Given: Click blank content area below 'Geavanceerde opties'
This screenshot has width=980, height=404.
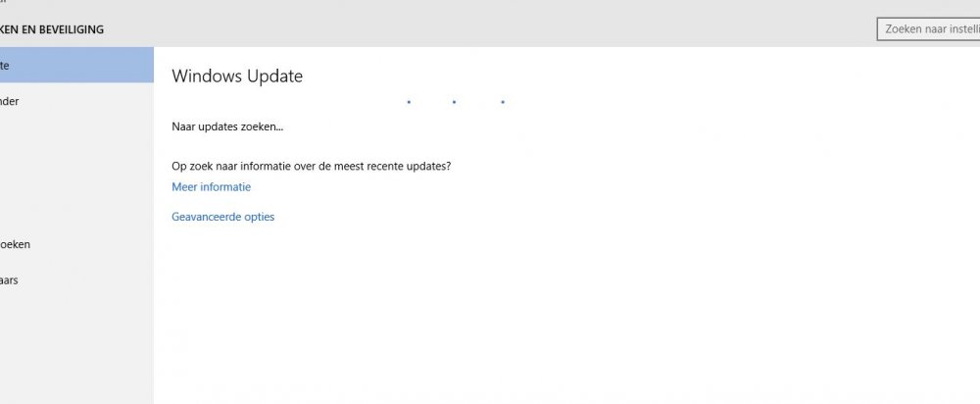Looking at the screenshot, I should click(x=563, y=313).
